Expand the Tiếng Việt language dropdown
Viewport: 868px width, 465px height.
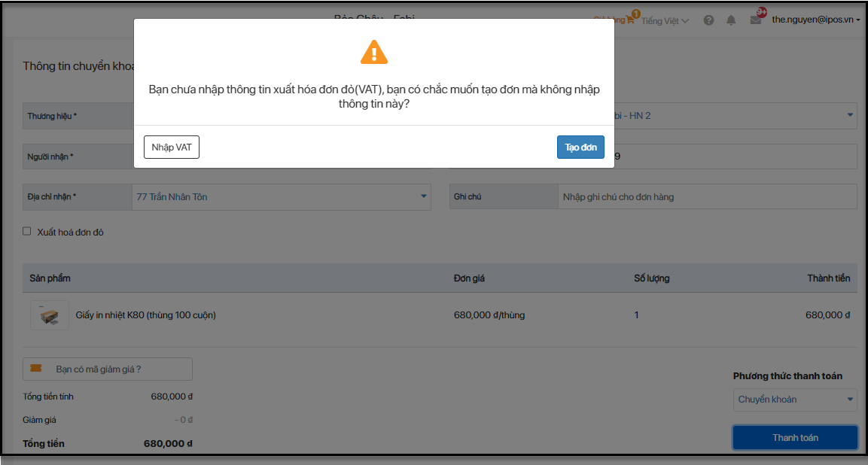pos(665,21)
